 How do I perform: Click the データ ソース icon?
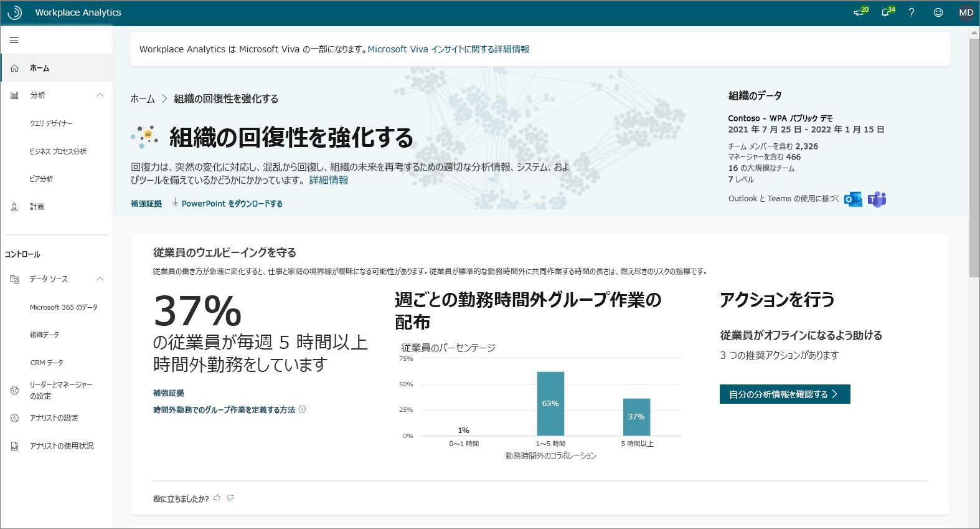14,279
